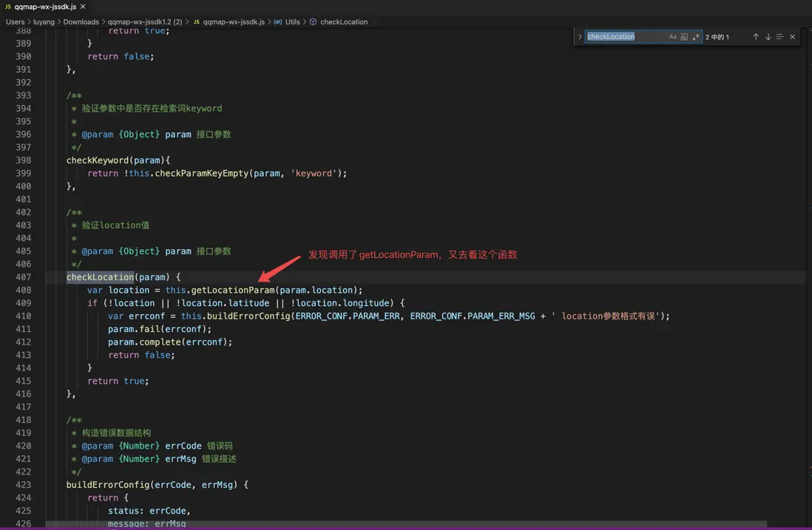The image size is (812, 530).
Task: Close the qqmap-wx-jssdk.js tab
Action: coord(83,7)
